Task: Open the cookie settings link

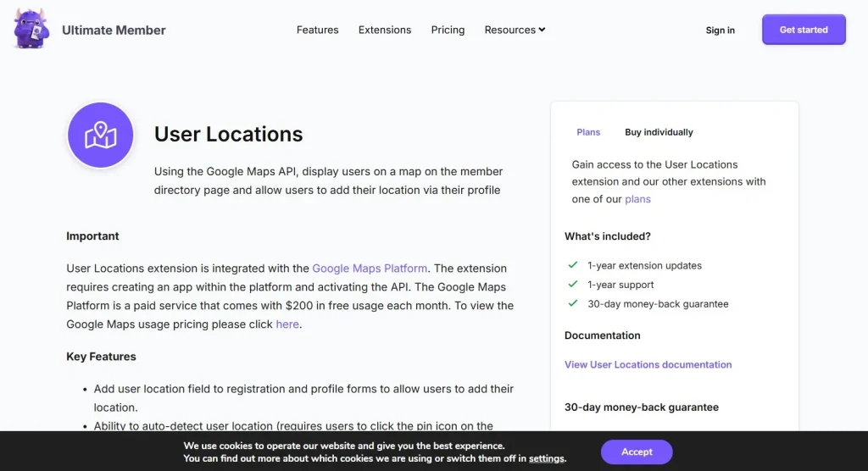Action: [547, 458]
